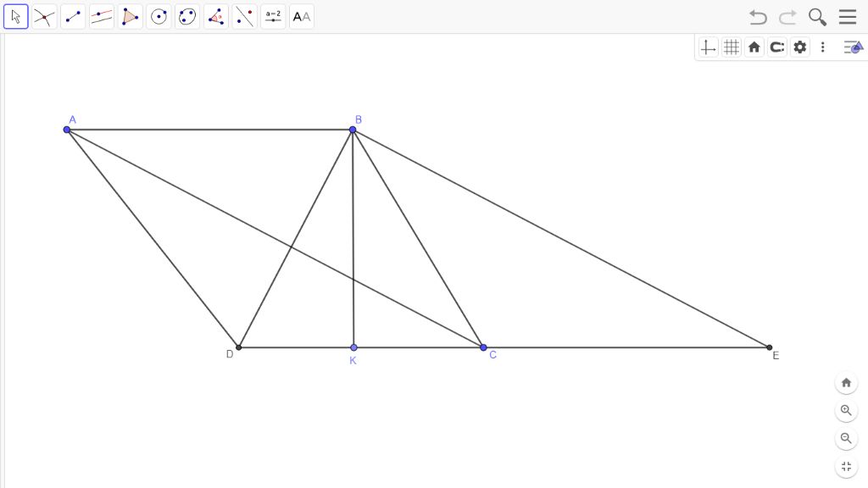Select point A

coord(67,130)
